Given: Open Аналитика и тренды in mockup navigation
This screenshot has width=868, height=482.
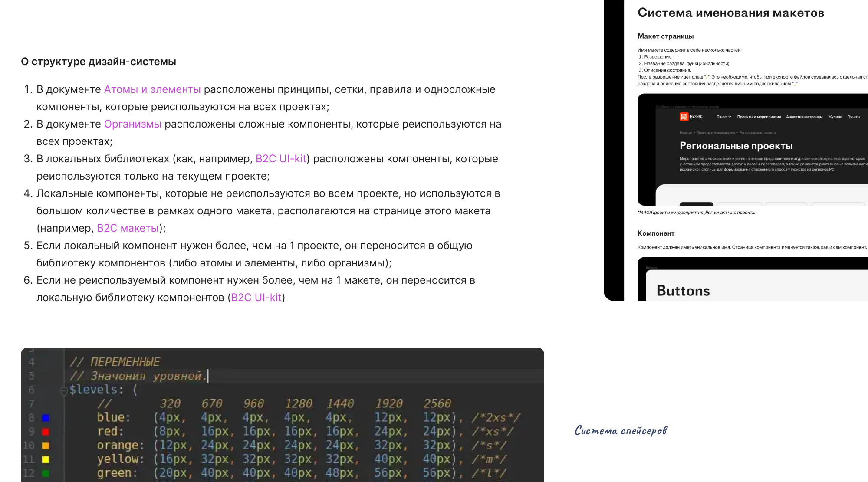Looking at the screenshot, I should coord(804,117).
